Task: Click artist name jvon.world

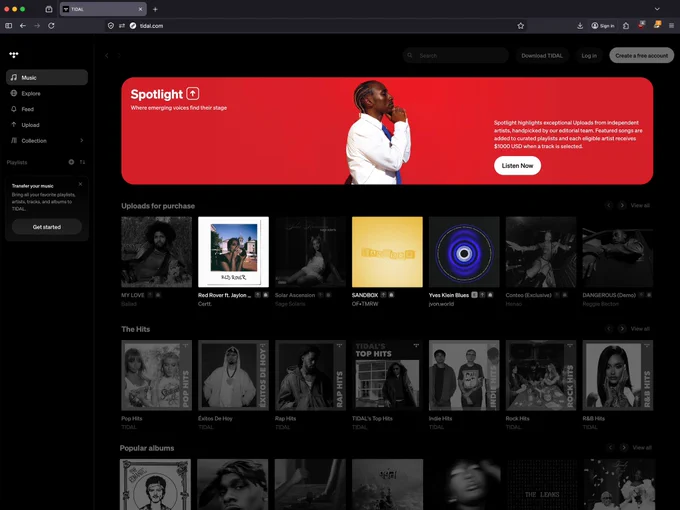Action: tap(441, 304)
